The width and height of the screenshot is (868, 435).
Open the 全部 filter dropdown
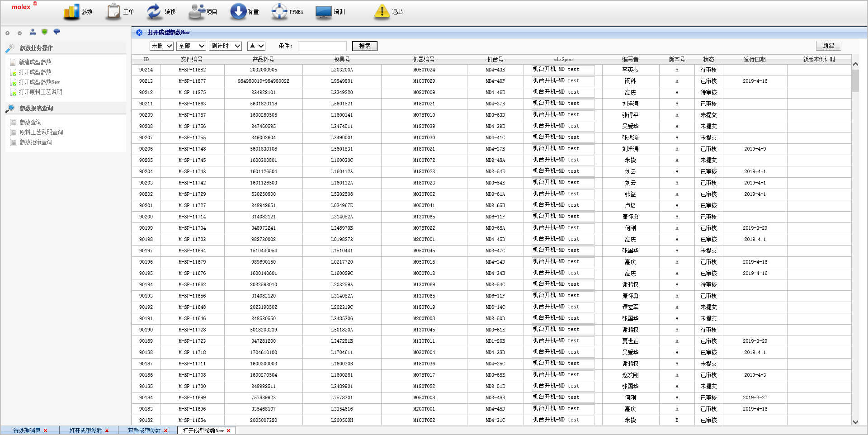[x=192, y=46]
